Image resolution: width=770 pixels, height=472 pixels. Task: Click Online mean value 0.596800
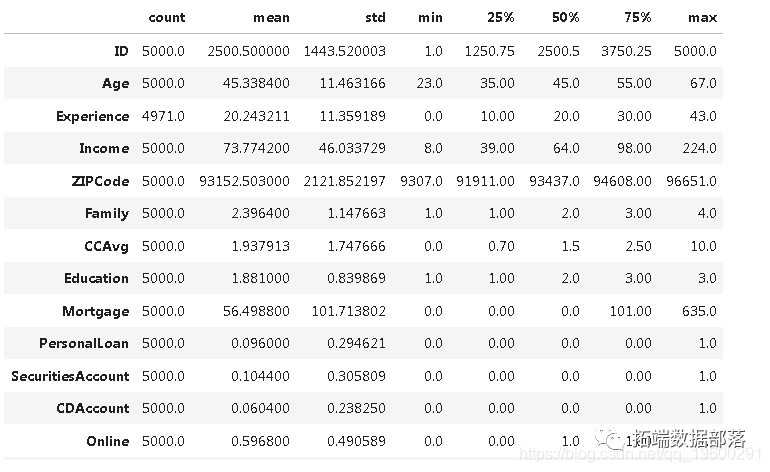point(260,441)
